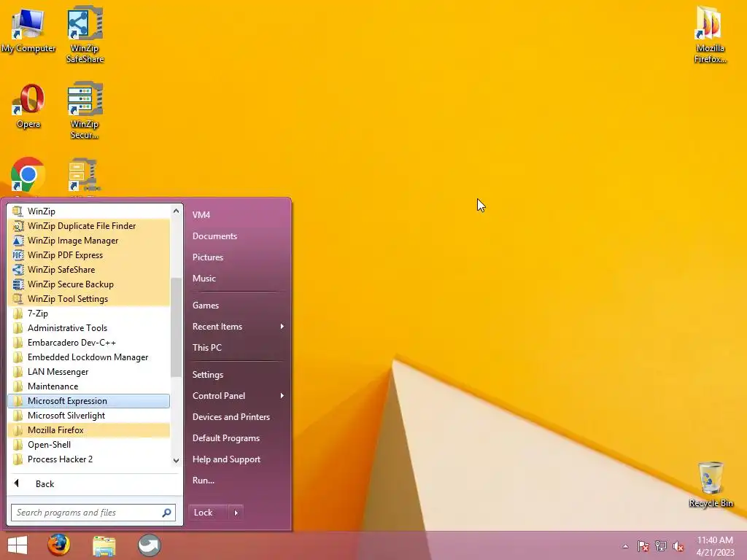Viewport: 747px width, 560px height.
Task: Open WinZip SafeShare in the programs list
Action: click(x=88, y=270)
